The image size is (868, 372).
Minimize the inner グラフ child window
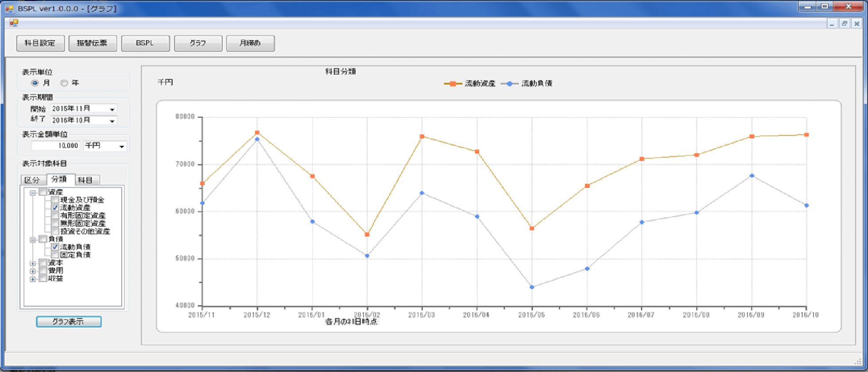point(832,24)
